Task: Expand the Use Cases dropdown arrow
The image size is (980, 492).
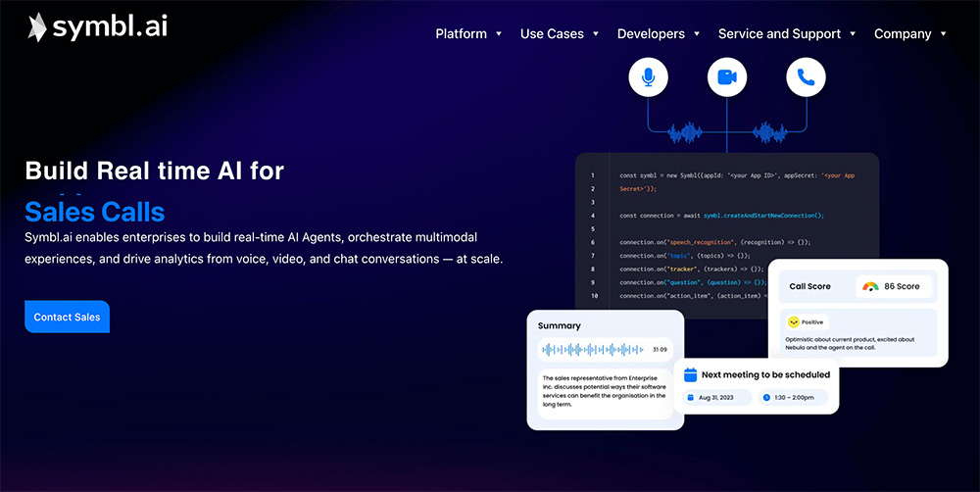Action: pyautogui.click(x=596, y=33)
